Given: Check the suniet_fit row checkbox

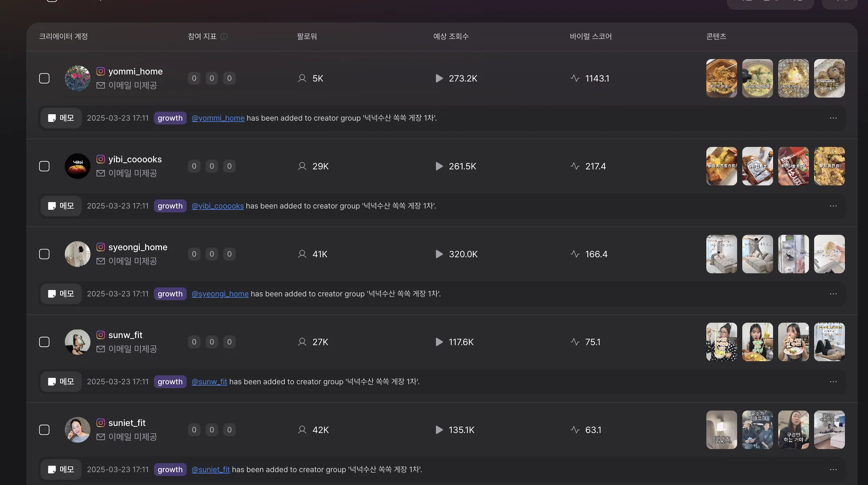Looking at the screenshot, I should click(x=44, y=430).
